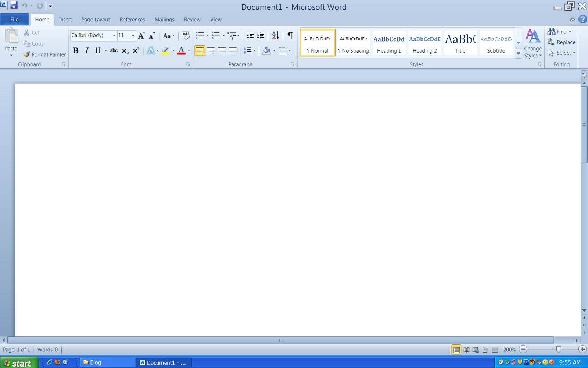Click the Strikethrough abc icon
This screenshot has width=588, height=368.
[x=114, y=51]
